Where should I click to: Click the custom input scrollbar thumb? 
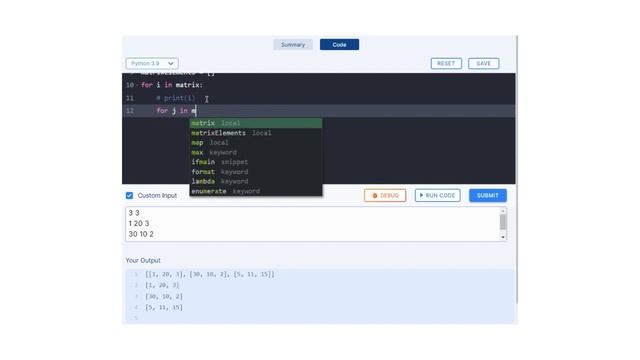pyautogui.click(x=503, y=222)
